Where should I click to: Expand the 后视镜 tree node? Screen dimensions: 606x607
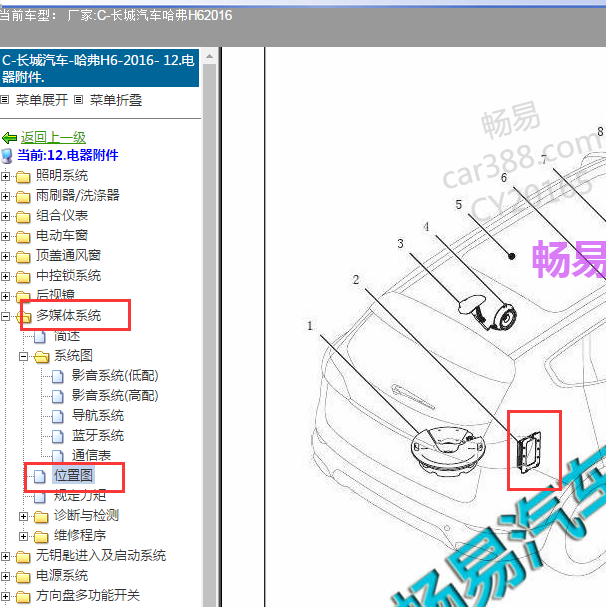click(x=5, y=297)
